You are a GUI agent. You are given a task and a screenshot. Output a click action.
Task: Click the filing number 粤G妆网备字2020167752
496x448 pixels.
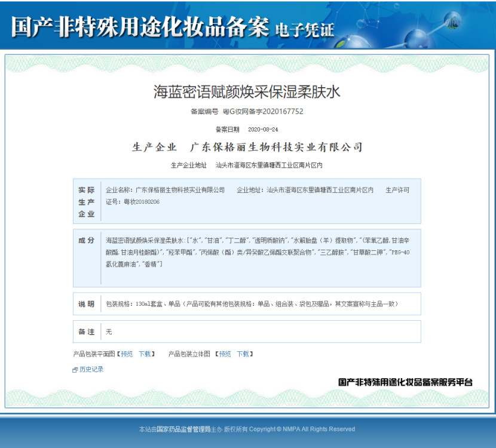tap(263, 112)
